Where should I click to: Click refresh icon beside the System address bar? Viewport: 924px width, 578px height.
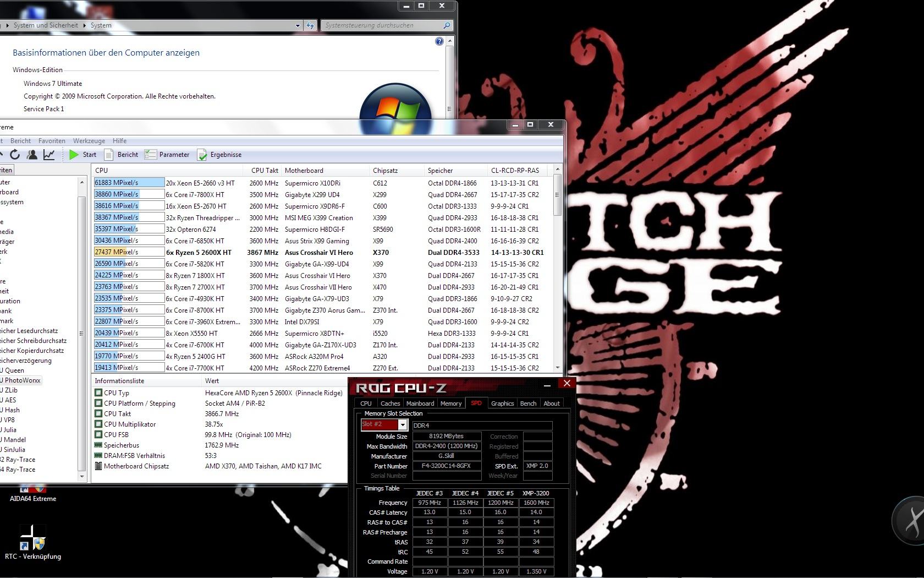coord(310,25)
